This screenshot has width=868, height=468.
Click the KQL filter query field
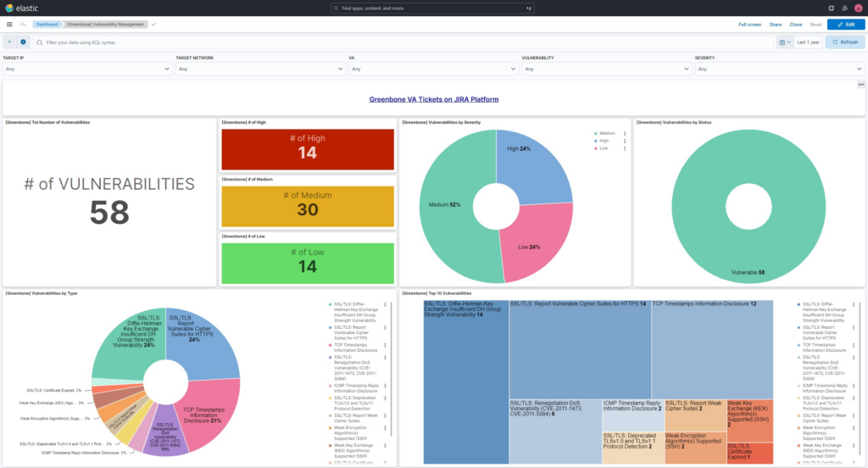(x=404, y=42)
